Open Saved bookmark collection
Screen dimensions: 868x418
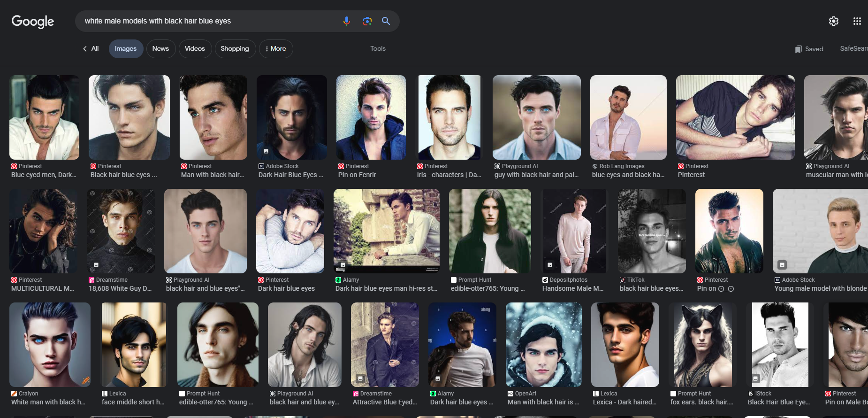(x=809, y=49)
